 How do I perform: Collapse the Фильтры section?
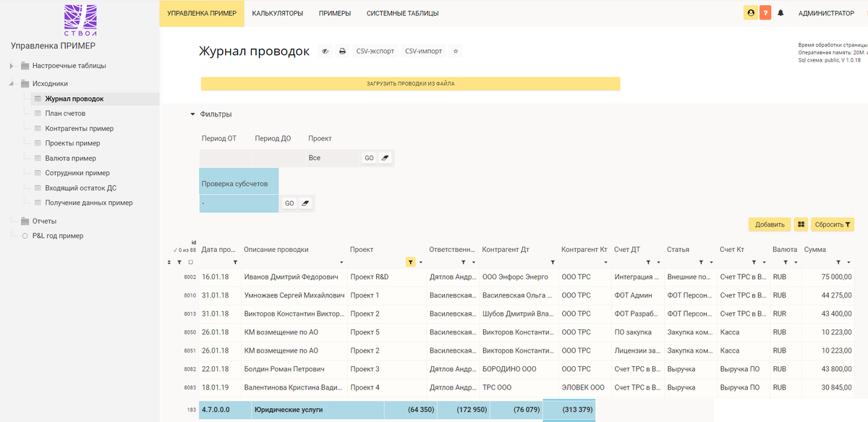(192, 114)
